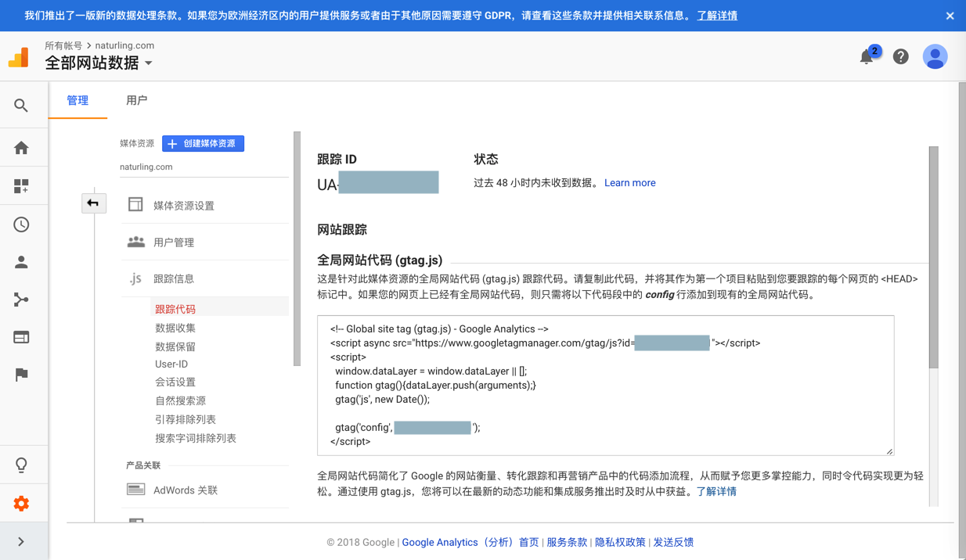Open Real-time reports via the clock icon
The image size is (966, 560).
(21, 224)
